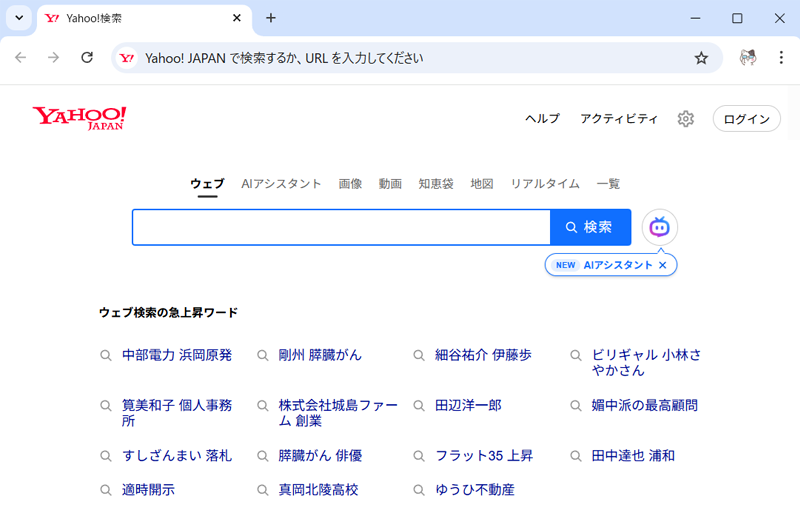Click the ログイン button
800x522 pixels.
click(747, 119)
